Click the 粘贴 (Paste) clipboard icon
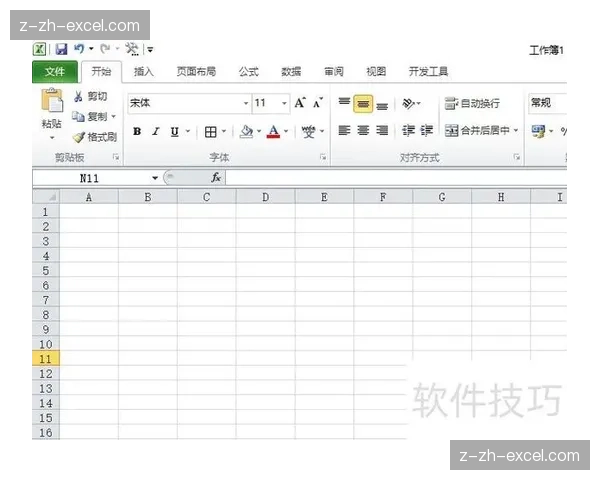This screenshot has width=600, height=480. click(x=52, y=101)
